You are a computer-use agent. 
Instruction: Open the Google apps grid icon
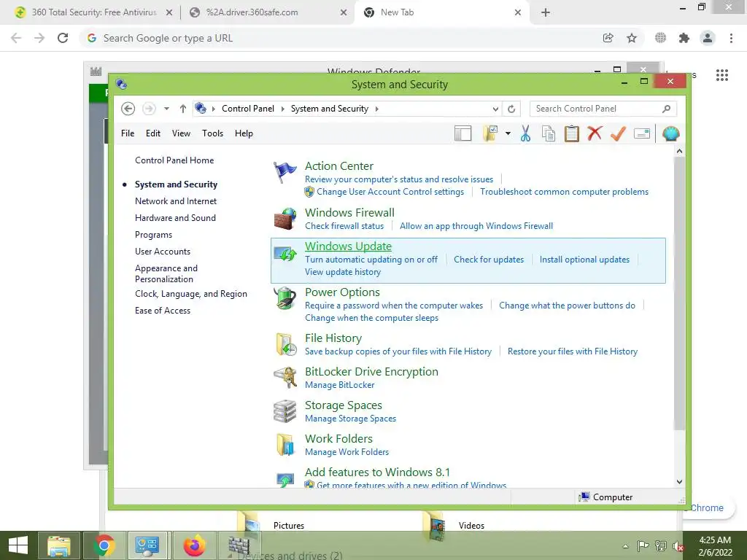(x=722, y=75)
